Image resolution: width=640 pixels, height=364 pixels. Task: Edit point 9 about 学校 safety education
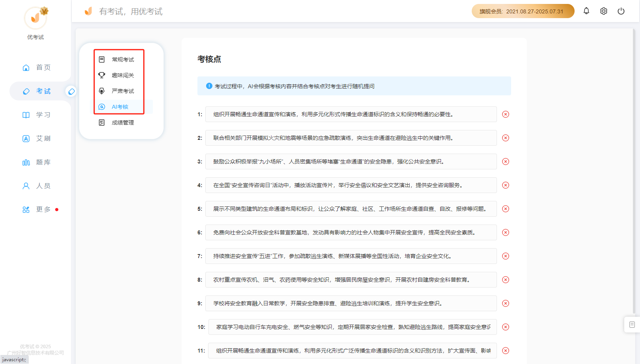[x=351, y=303]
